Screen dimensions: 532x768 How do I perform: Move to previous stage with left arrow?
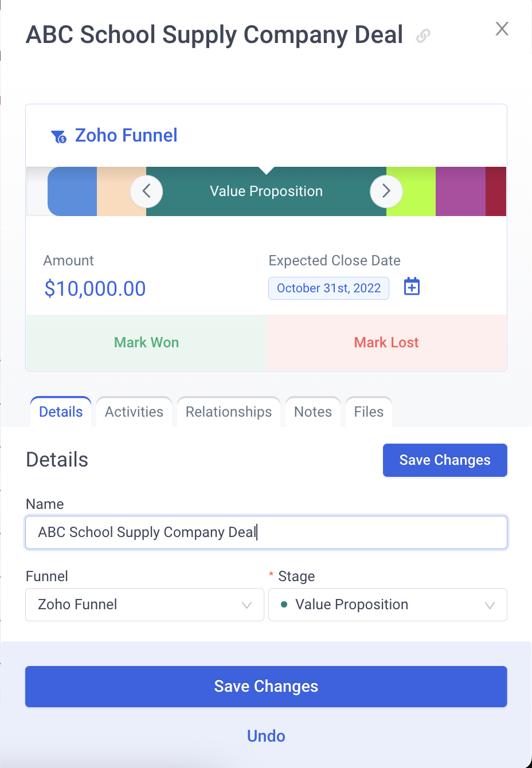coord(146,191)
